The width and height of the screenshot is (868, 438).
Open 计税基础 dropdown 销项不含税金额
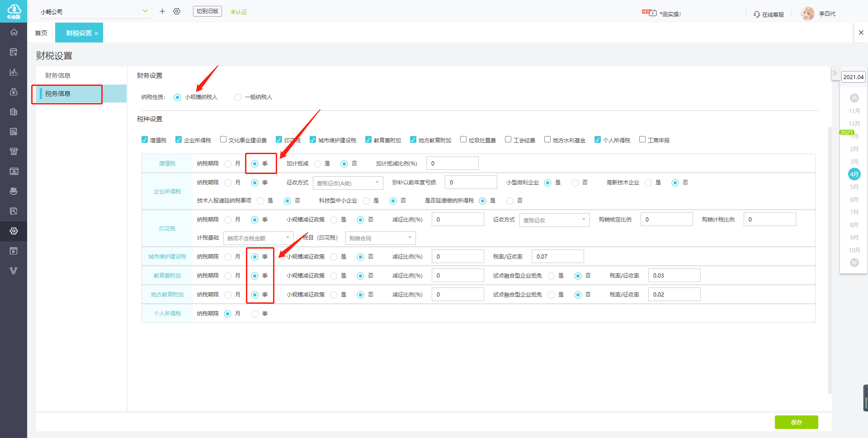coord(258,238)
